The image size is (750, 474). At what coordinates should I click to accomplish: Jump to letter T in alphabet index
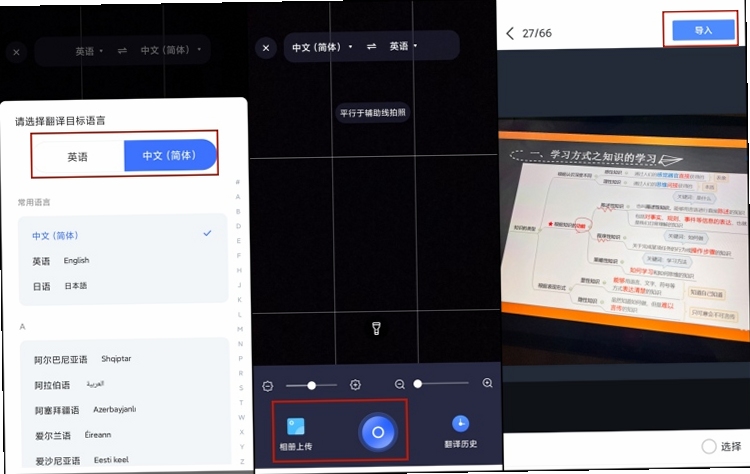pyautogui.click(x=241, y=402)
